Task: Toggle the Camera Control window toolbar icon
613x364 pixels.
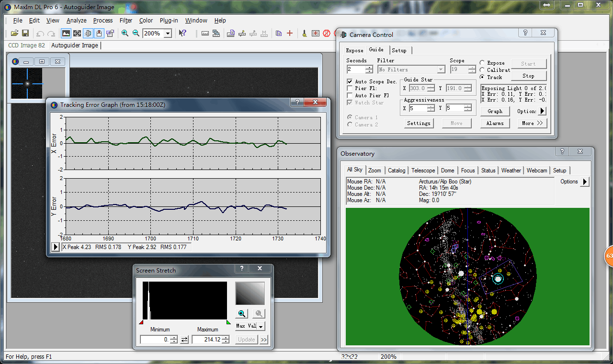Action: click(88, 34)
